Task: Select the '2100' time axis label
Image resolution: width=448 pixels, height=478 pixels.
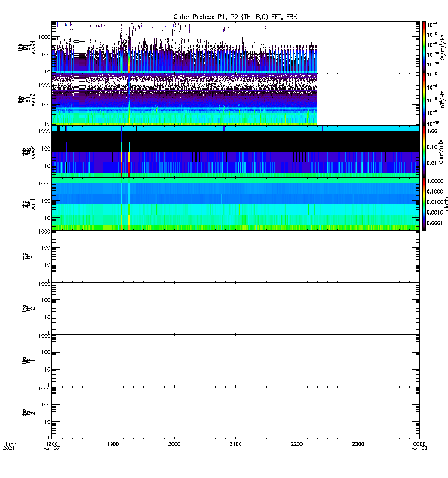Action: pyautogui.click(x=235, y=444)
